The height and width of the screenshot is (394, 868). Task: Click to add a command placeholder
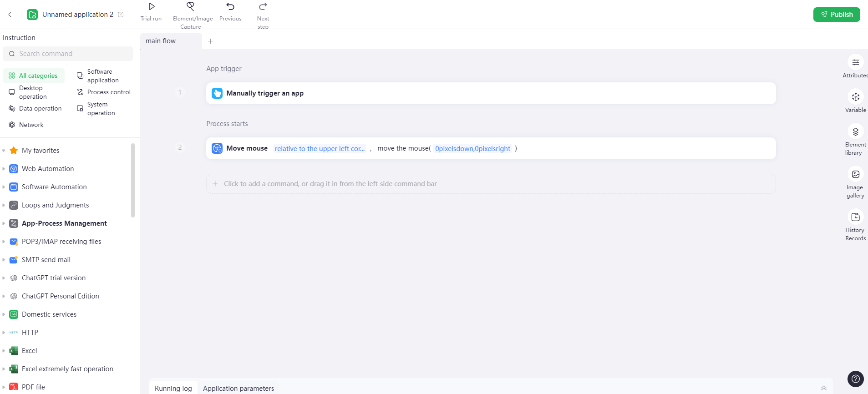491,184
